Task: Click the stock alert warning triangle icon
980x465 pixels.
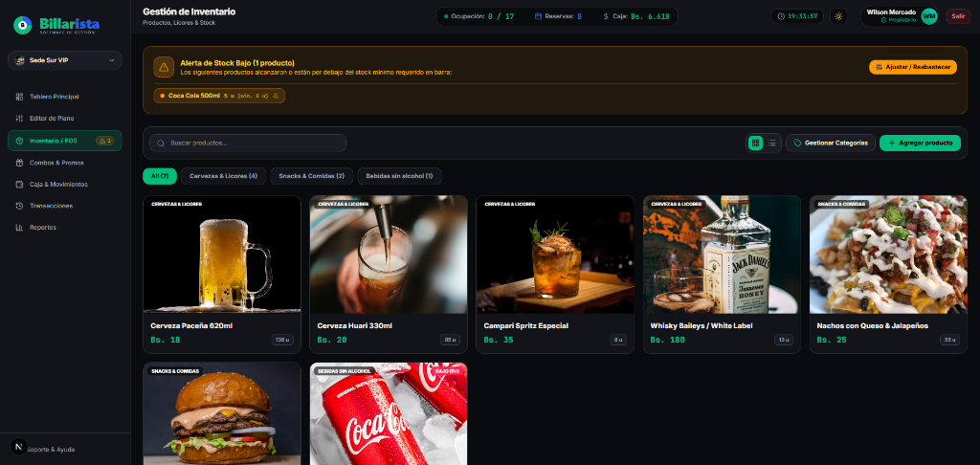Action: [x=164, y=67]
